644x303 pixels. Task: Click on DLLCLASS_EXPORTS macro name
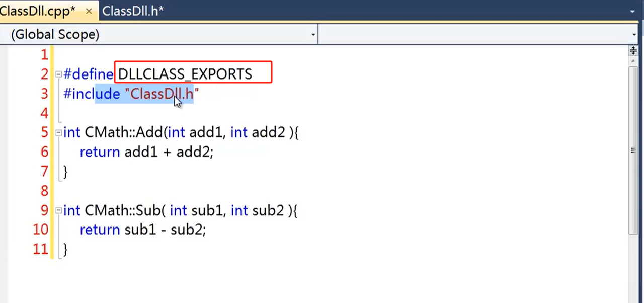point(185,74)
